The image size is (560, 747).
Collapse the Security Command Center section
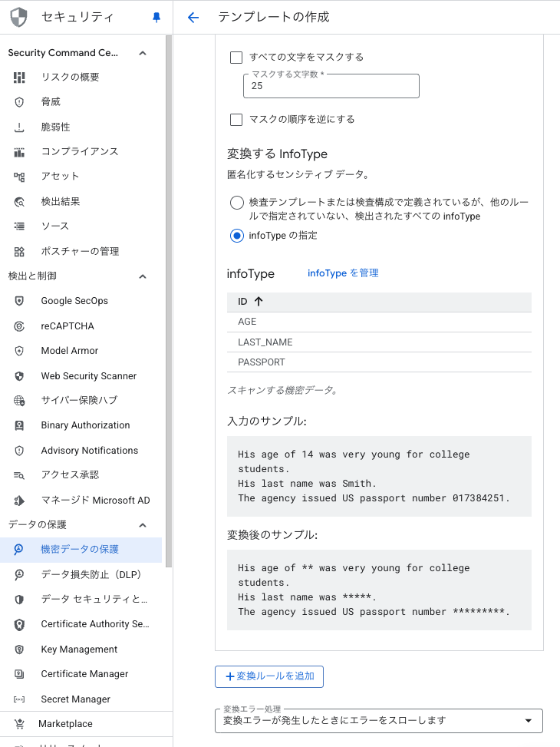tap(143, 53)
